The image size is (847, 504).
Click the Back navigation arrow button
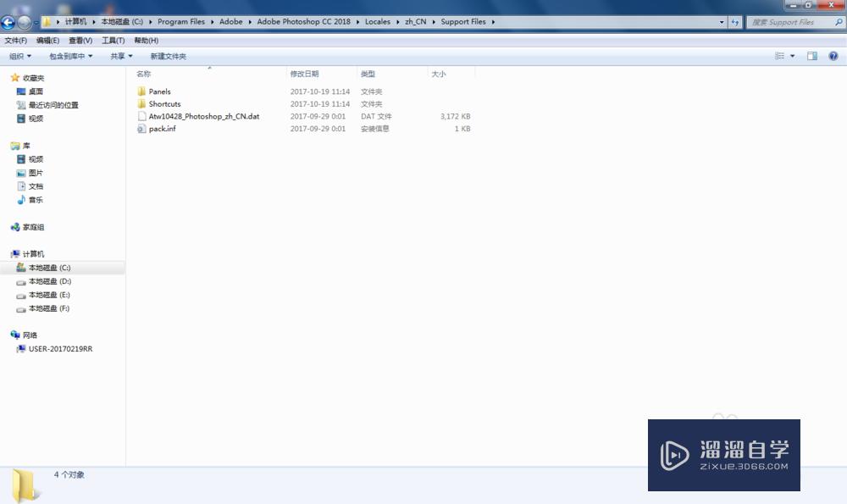(x=8, y=22)
